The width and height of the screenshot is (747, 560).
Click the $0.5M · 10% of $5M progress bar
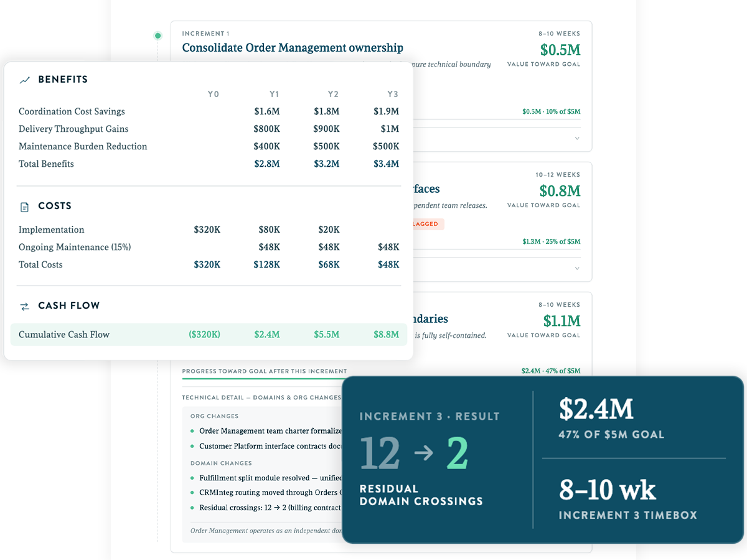496,119
